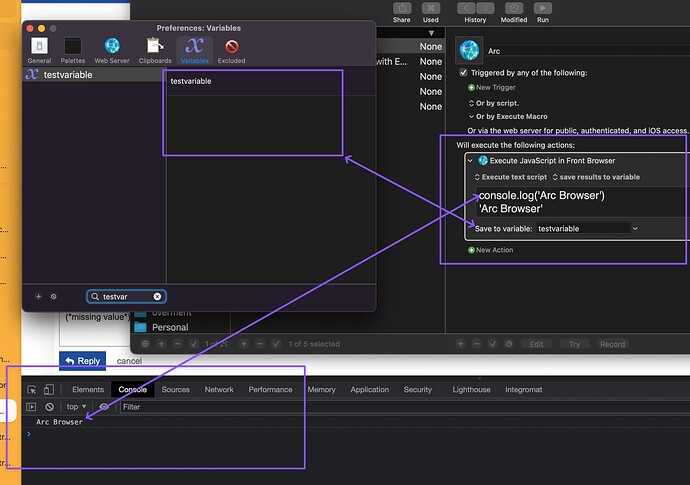Screen dimensions: 690x485
Task: Collapse Execute JavaScript action chevron
Action: click(470, 161)
